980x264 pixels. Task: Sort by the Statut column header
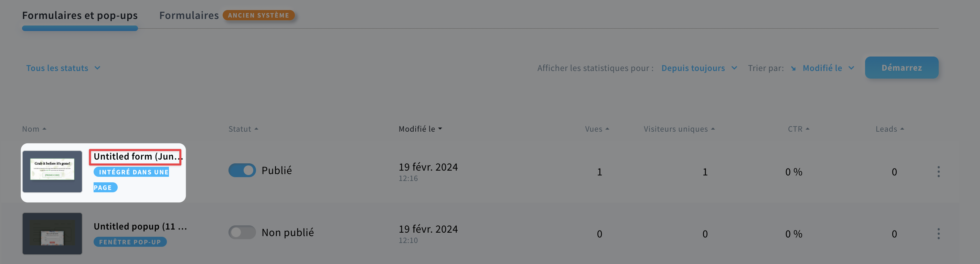[244, 129]
